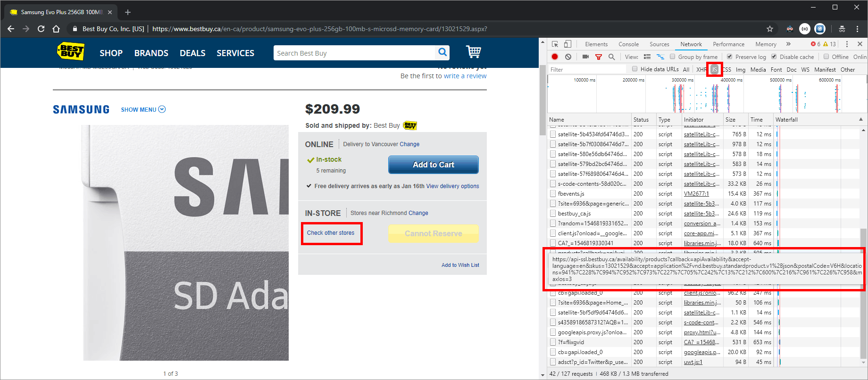Open network search with the magnifier
This screenshot has width=868, height=380.
tap(612, 57)
